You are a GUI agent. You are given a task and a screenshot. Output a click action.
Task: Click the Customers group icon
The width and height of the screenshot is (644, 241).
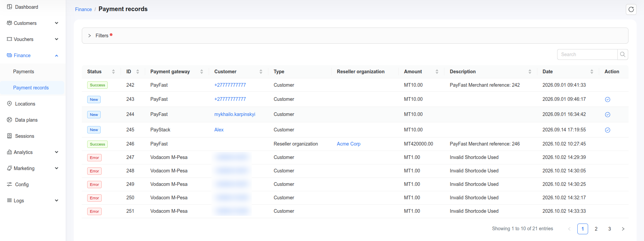pos(9,23)
